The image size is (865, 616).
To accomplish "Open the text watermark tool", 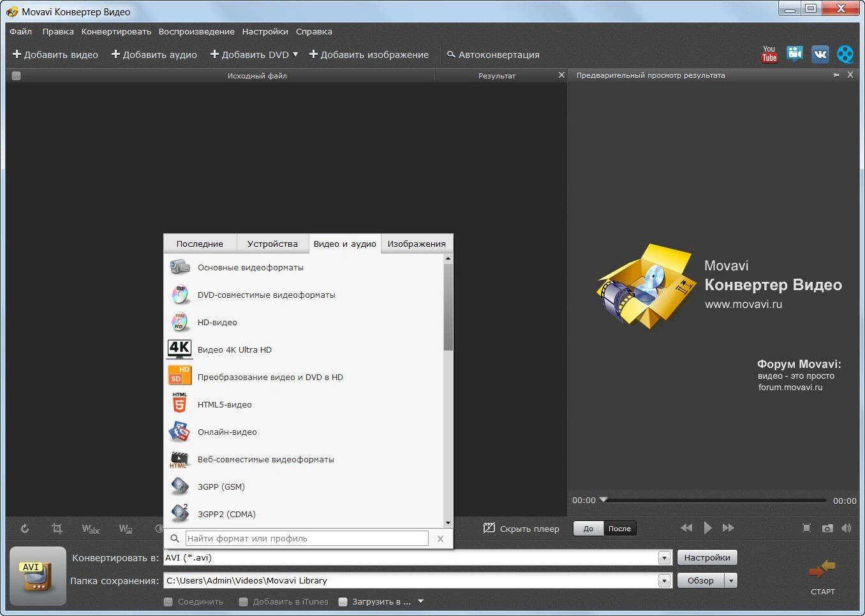I will click(91, 529).
